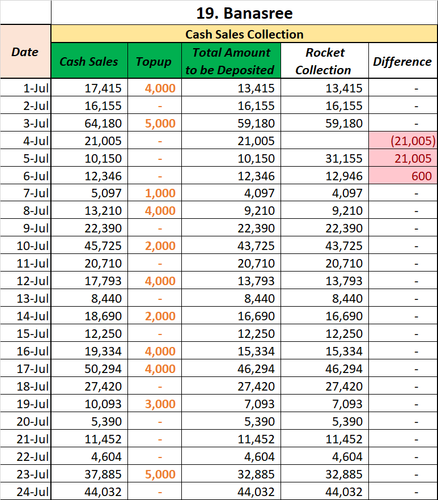Select the 15,334 Rocket Collection cell
The width and height of the screenshot is (438, 500).
point(324,351)
